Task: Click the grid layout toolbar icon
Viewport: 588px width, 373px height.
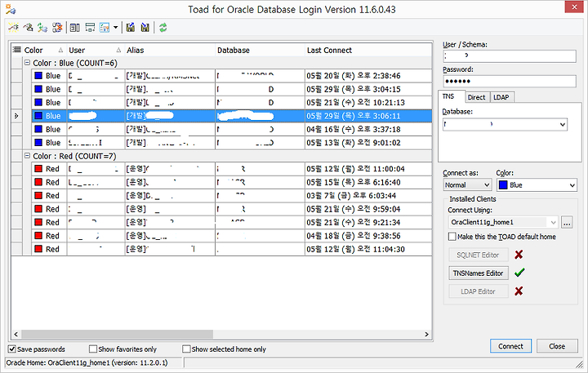Action: [90, 28]
